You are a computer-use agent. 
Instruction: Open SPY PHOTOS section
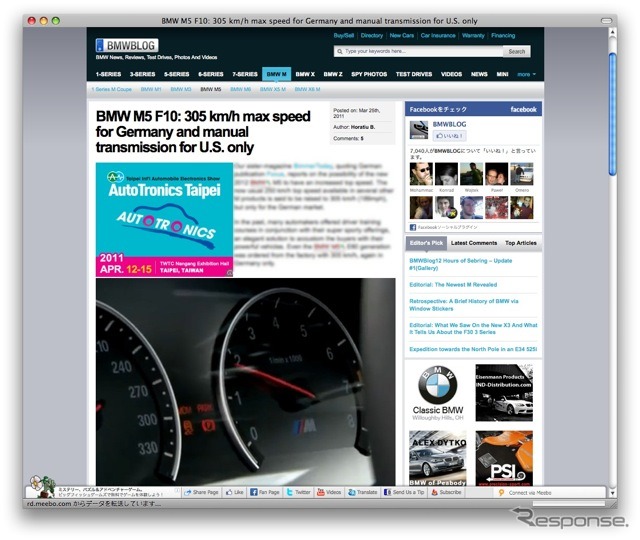[x=369, y=74]
